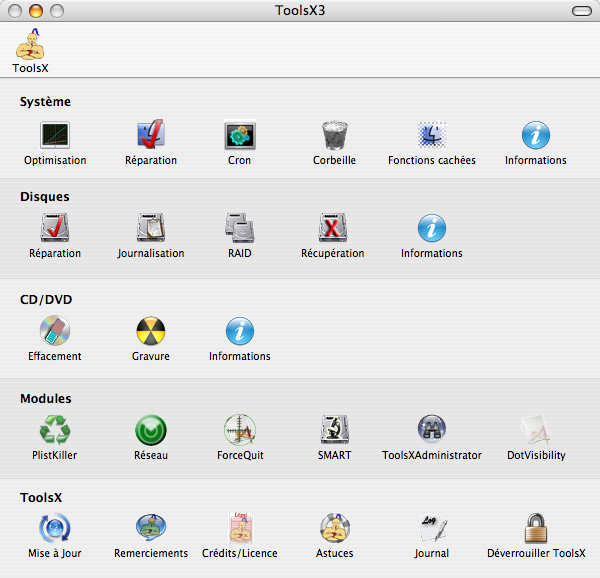Click the Corbeille trash icon
The height and width of the screenshot is (578, 600).
point(334,135)
